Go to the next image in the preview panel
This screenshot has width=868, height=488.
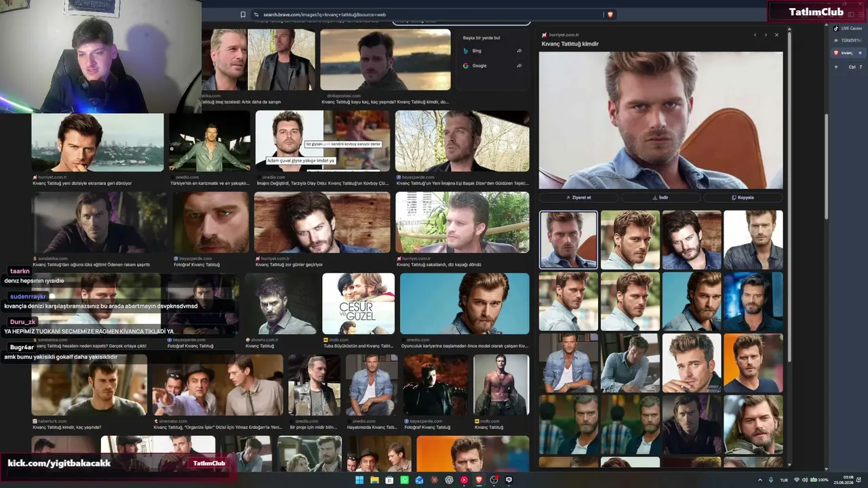(766, 35)
